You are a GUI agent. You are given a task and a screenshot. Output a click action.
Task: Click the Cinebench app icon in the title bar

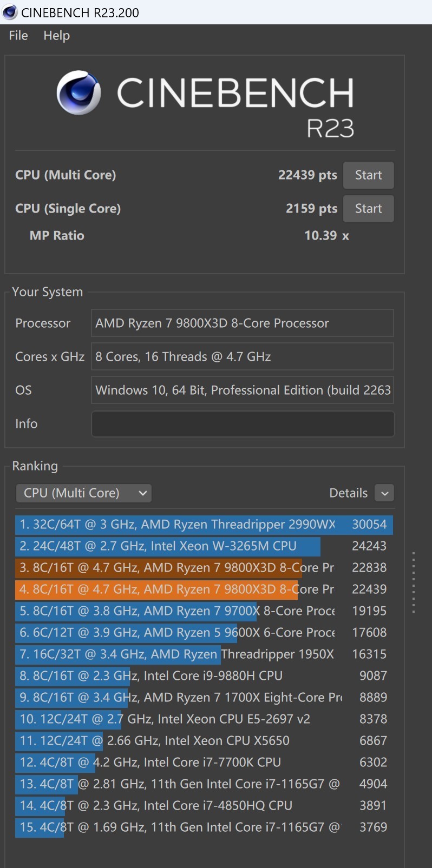tap(9, 12)
